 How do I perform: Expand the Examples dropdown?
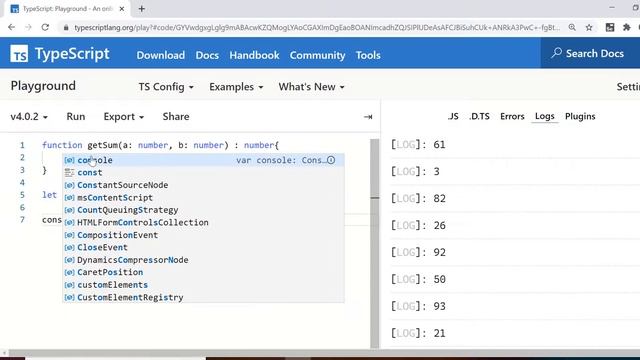[x=236, y=87]
